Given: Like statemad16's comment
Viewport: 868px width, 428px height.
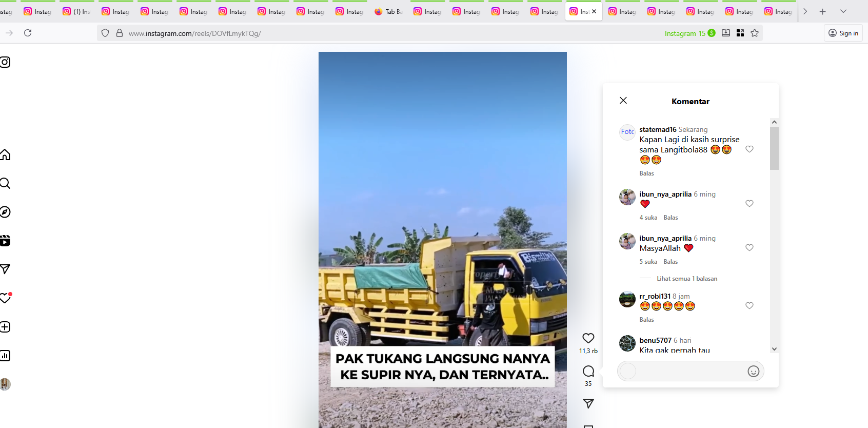Looking at the screenshot, I should pyautogui.click(x=749, y=149).
